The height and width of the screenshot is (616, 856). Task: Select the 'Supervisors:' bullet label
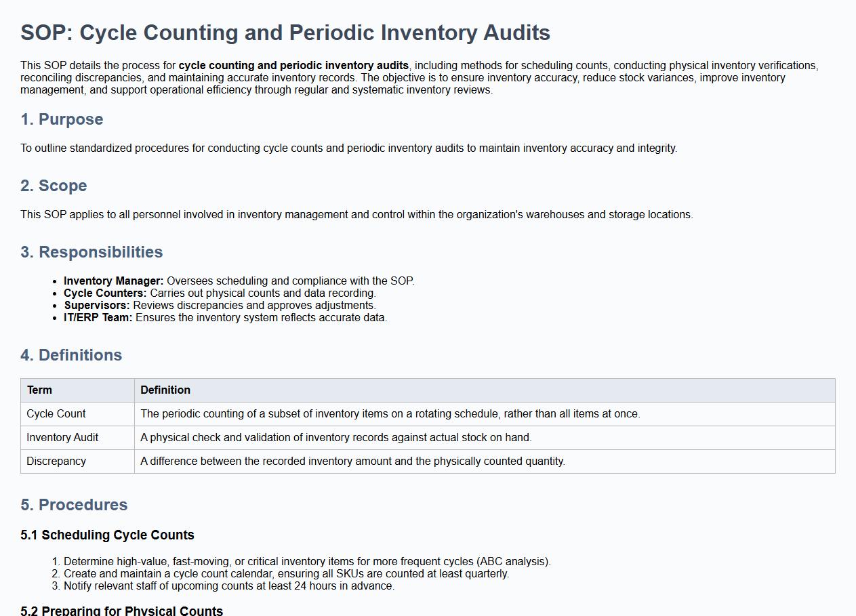[x=97, y=306]
